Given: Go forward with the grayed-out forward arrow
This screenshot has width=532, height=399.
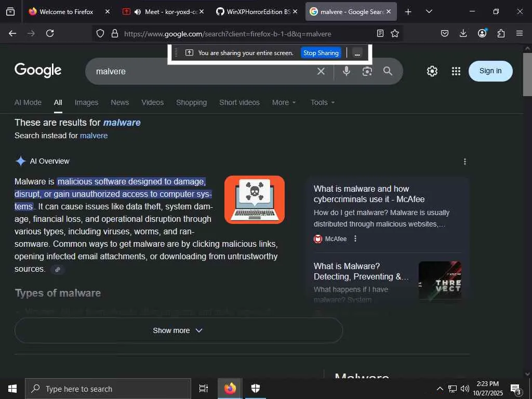Looking at the screenshot, I should pos(31,33).
